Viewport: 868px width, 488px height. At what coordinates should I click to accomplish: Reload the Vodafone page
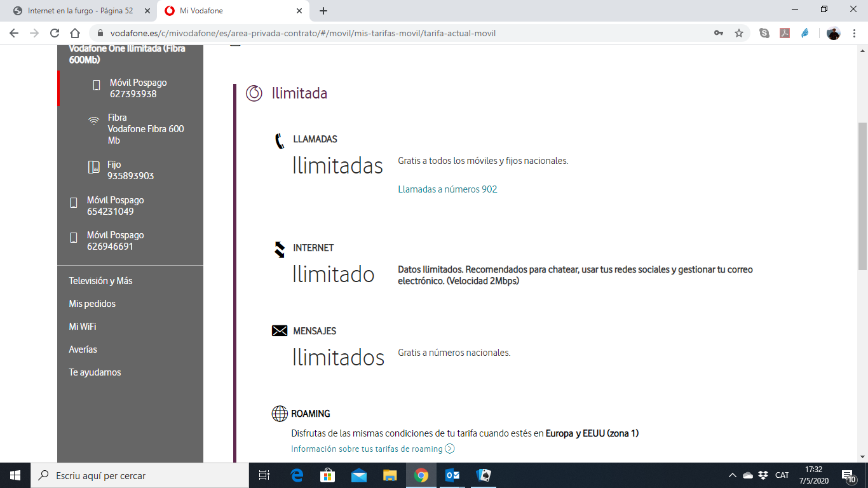(55, 33)
